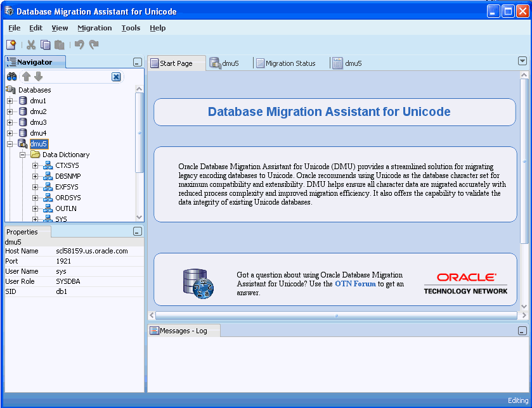The image size is (532, 408).
Task: Expand the DBSNMP schema node
Action: pos(36,177)
